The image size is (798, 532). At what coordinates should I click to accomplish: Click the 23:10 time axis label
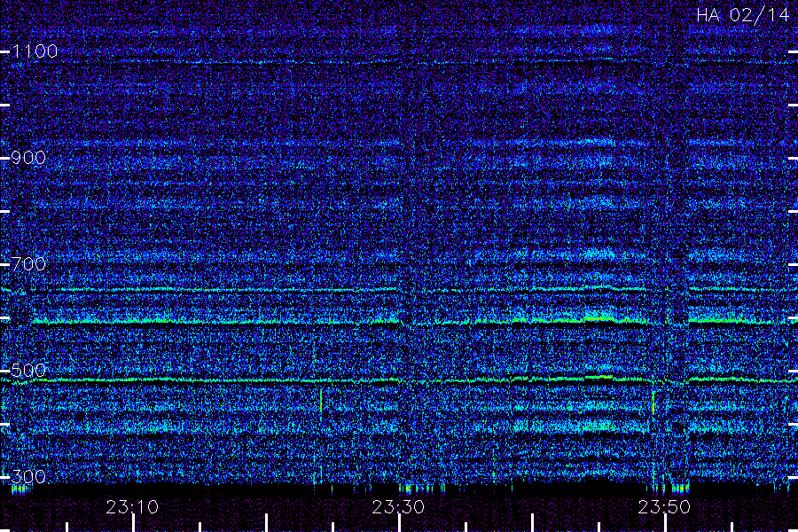point(132,507)
